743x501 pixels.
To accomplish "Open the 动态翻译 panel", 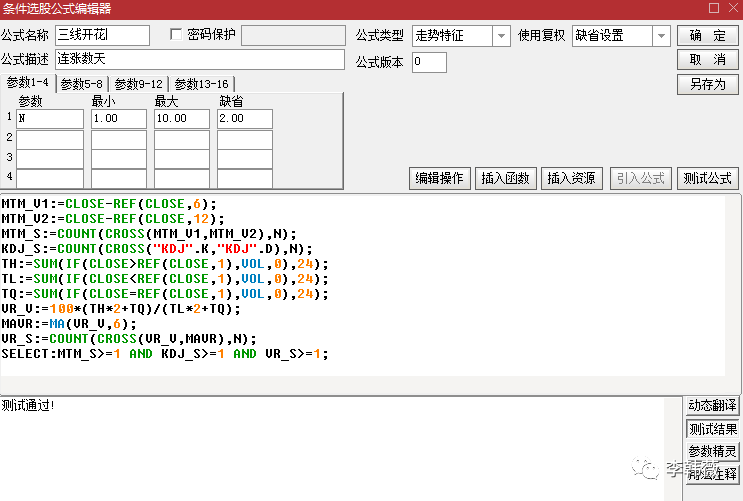I will click(713, 406).
